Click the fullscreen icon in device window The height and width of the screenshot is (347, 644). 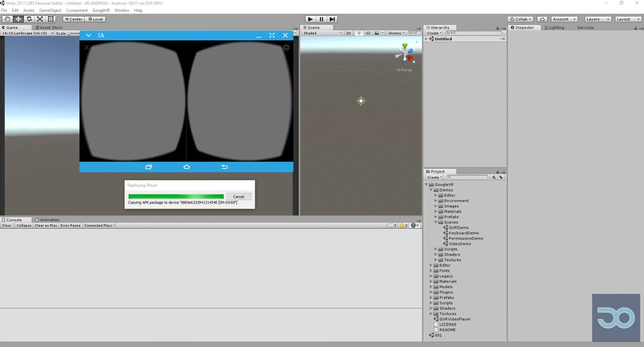click(272, 35)
